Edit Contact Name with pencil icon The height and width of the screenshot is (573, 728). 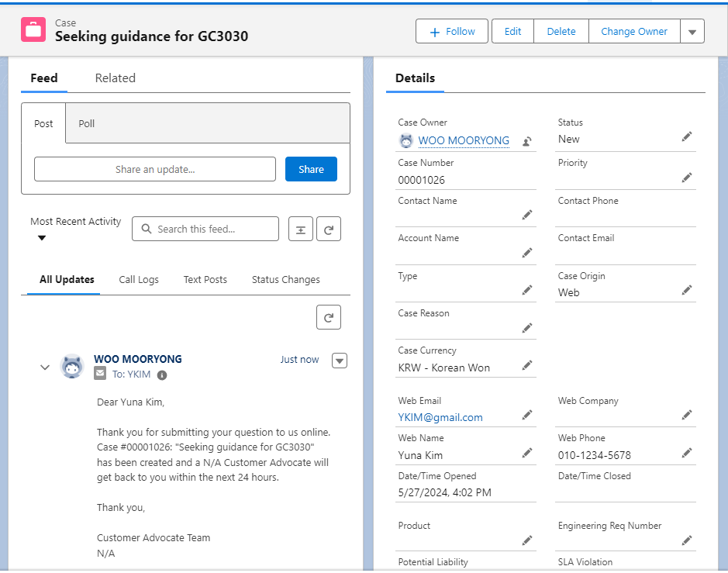[x=527, y=215]
